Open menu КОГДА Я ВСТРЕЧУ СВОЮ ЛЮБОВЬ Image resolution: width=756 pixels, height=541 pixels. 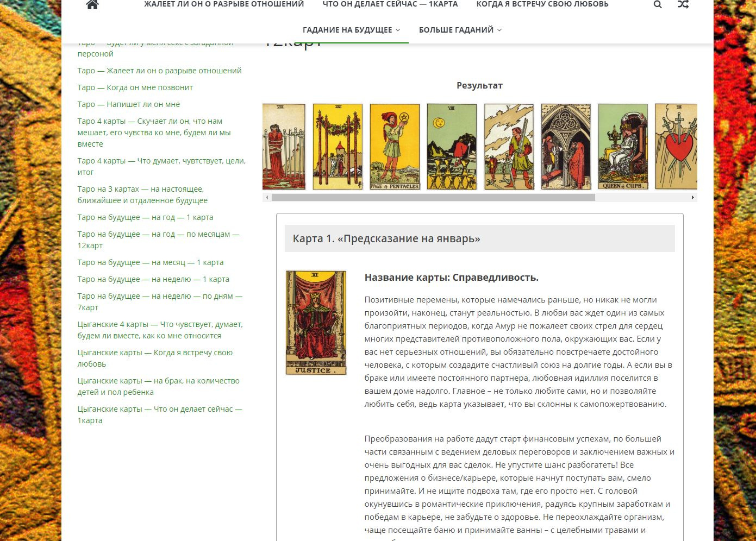(542, 4)
